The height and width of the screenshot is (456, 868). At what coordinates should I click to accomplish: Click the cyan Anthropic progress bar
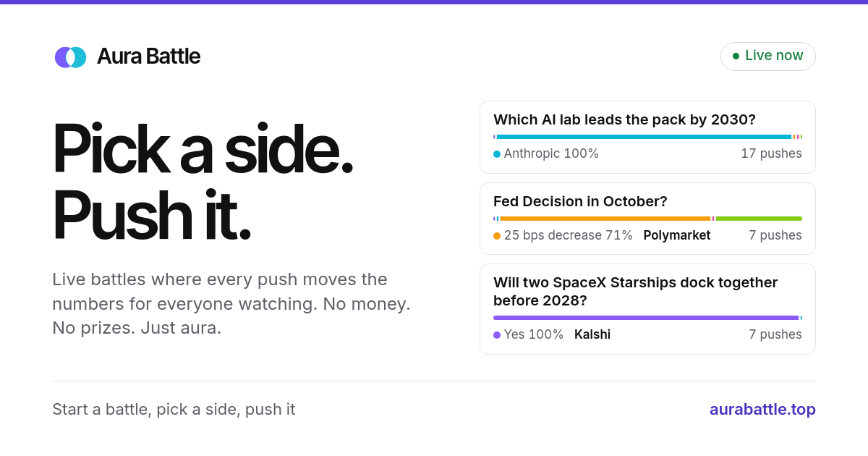(x=644, y=137)
